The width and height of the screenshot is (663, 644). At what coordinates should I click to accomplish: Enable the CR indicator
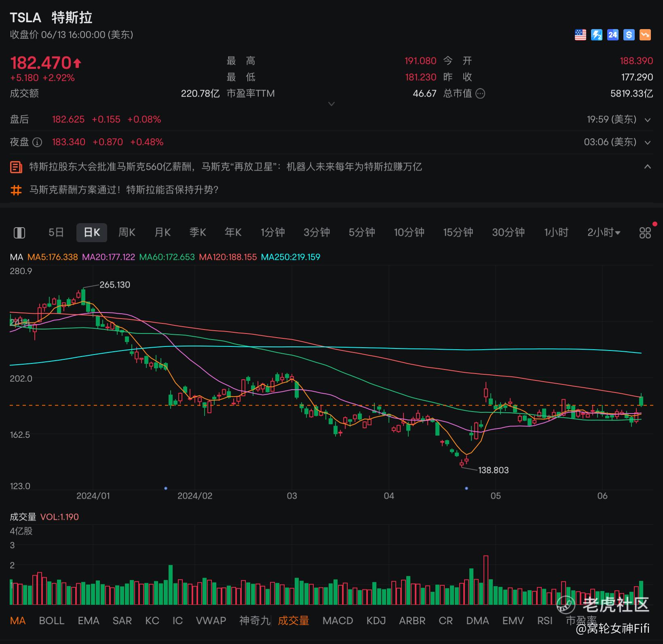click(x=446, y=621)
